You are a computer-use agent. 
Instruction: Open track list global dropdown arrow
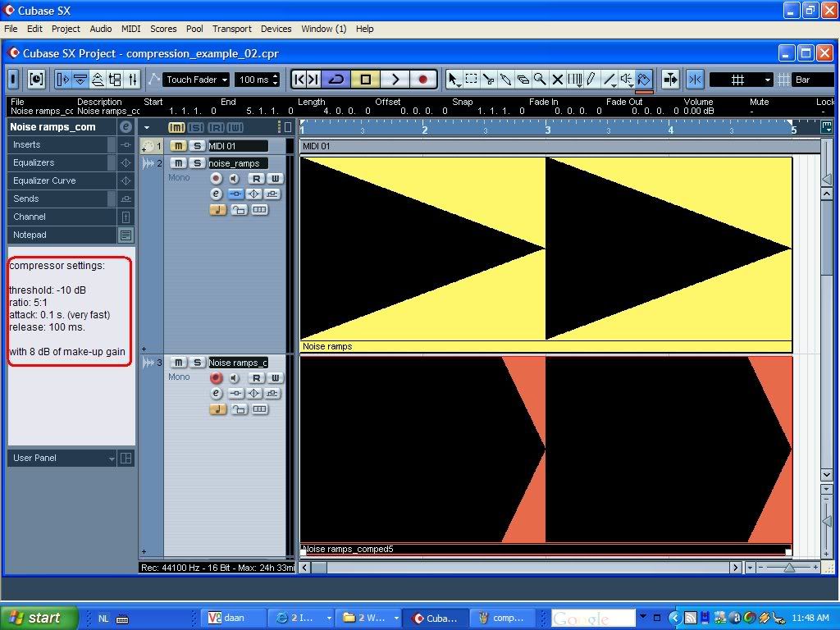pyautogui.click(x=147, y=127)
